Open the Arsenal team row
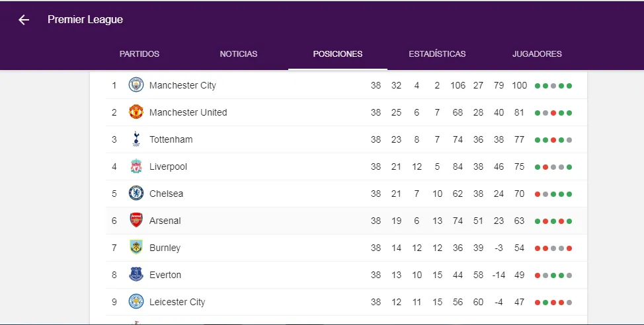The image size is (644, 325). pyautogui.click(x=346, y=221)
